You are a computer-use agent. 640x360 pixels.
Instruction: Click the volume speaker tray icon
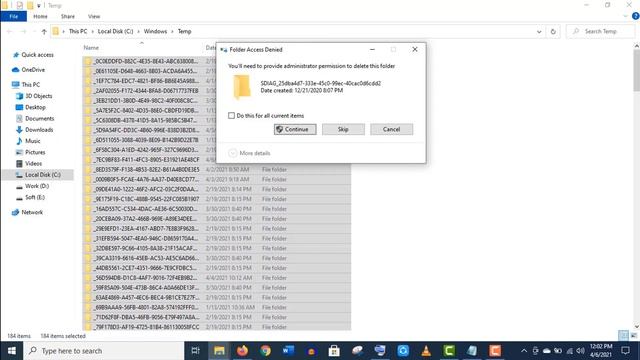[x=580, y=351]
